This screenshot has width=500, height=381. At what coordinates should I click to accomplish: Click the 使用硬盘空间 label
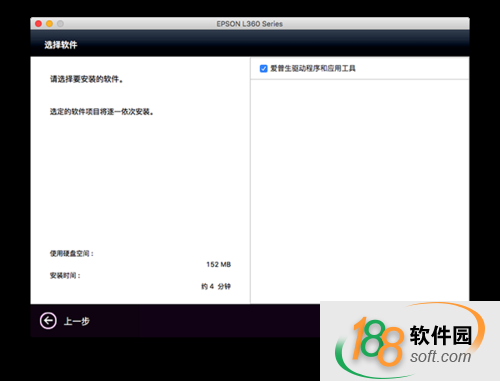(72, 254)
